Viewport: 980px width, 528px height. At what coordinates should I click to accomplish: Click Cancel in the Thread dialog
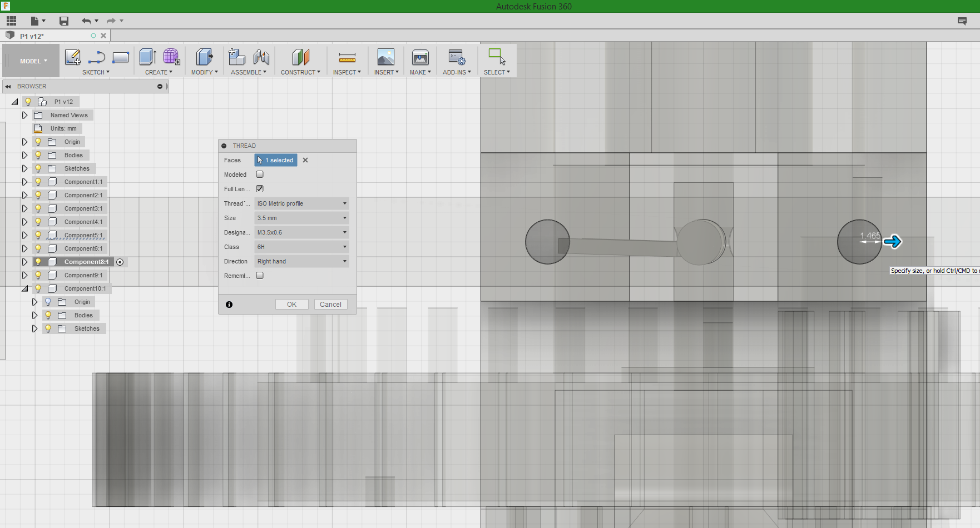click(x=331, y=305)
